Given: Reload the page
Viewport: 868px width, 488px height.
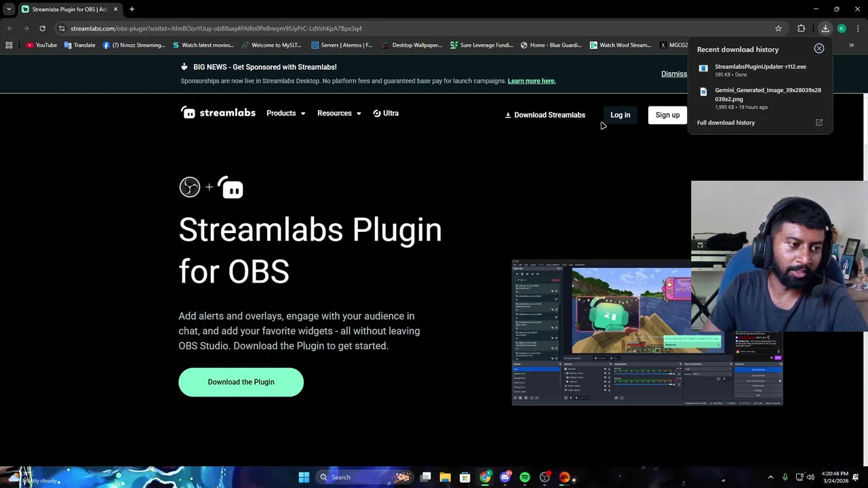Looking at the screenshot, I should (x=42, y=28).
